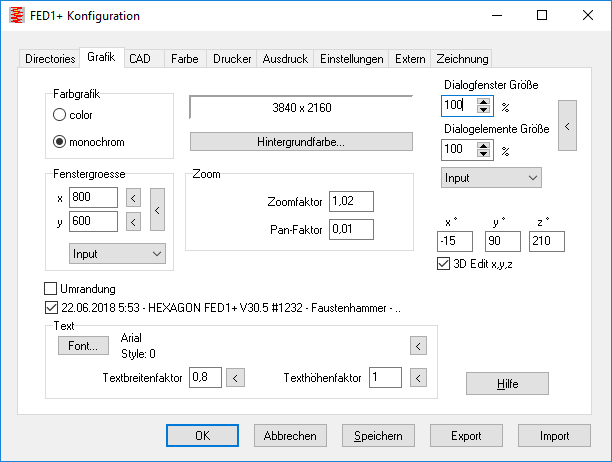The height and width of the screenshot is (462, 612).
Task: Click the Font... button
Action: pos(83,346)
